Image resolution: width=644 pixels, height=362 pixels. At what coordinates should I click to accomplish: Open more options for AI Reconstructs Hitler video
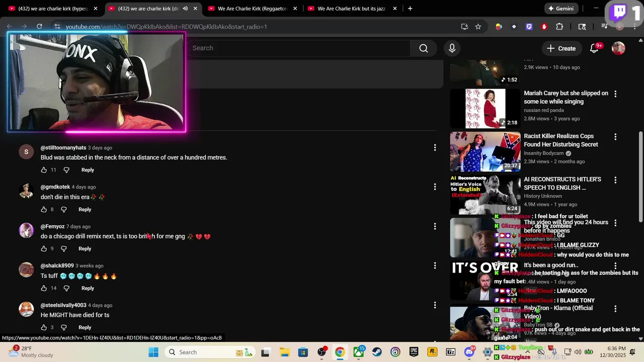point(615,180)
